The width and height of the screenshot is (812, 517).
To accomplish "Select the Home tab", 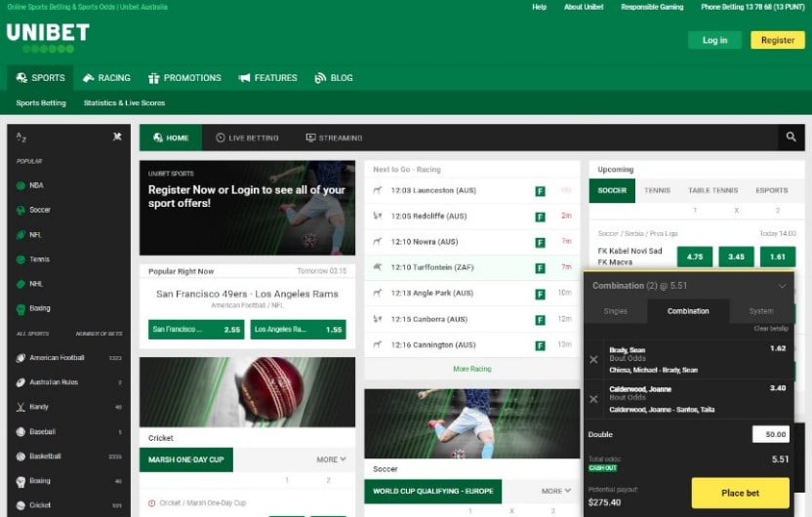I will [x=171, y=138].
